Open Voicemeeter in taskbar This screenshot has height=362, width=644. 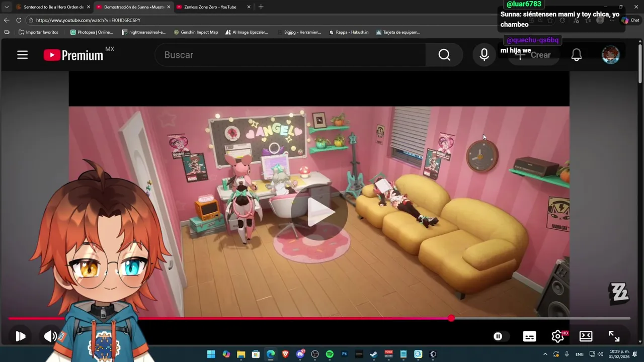tap(388, 354)
